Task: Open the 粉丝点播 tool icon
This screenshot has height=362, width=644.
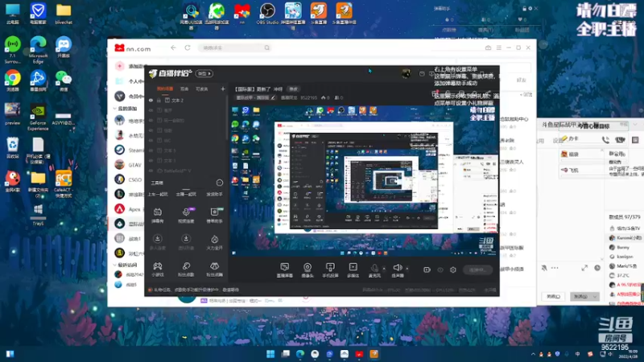Action: click(x=186, y=269)
